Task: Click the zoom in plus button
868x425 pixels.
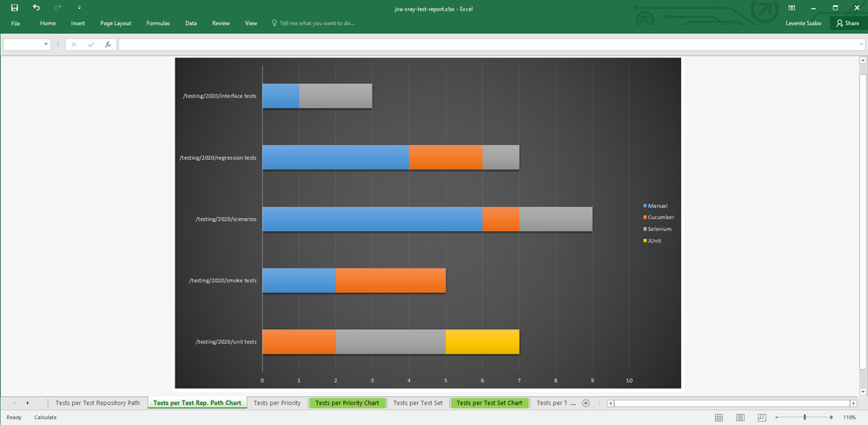Action: click(x=831, y=417)
